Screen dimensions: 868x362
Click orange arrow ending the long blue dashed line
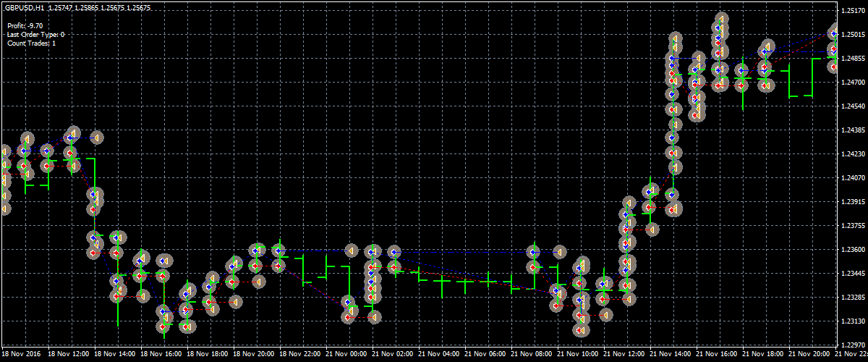point(559,252)
